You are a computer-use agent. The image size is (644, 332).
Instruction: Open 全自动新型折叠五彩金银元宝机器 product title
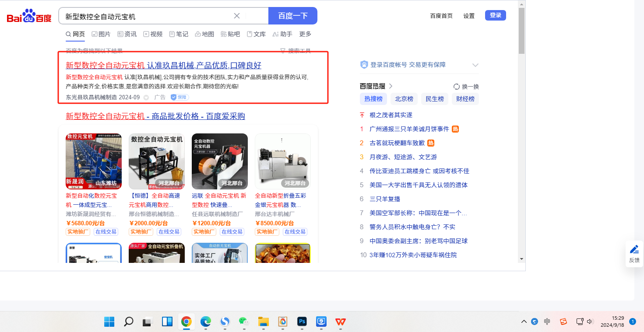tap(281, 200)
